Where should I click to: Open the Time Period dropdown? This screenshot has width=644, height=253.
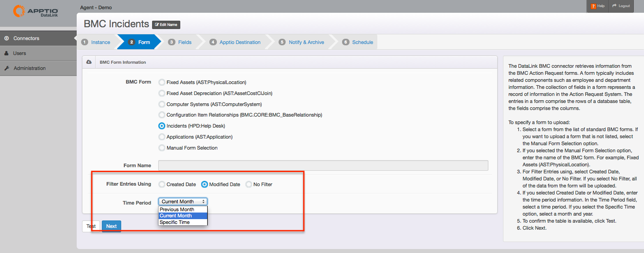[182, 202]
